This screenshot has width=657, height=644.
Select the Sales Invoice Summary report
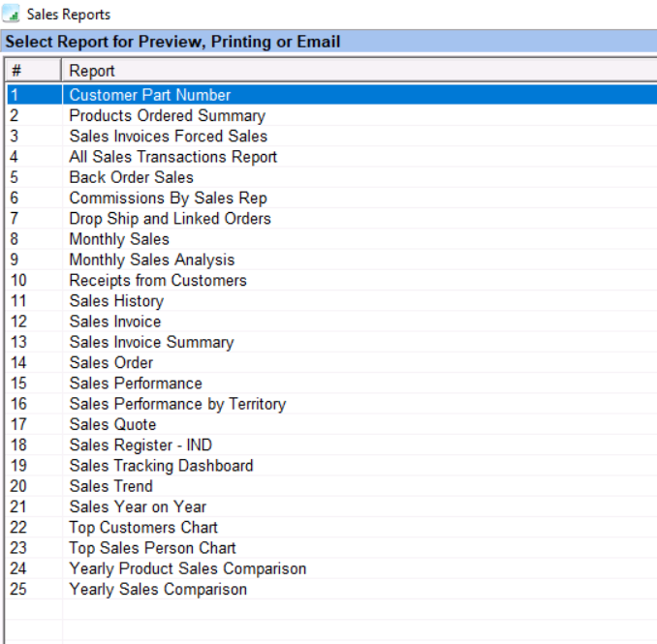[x=151, y=342]
